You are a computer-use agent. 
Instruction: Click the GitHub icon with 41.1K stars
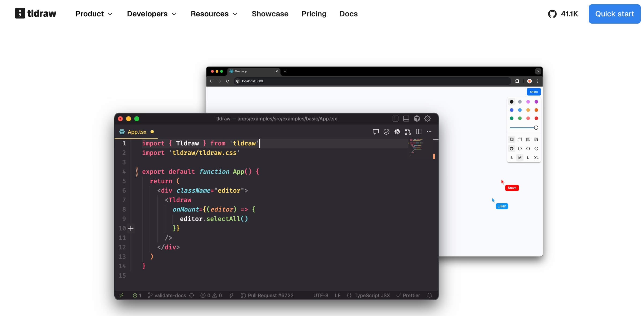pyautogui.click(x=552, y=14)
